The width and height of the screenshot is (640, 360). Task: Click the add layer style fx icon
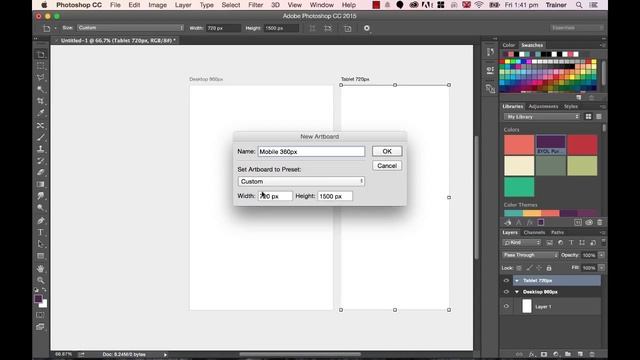click(x=531, y=354)
